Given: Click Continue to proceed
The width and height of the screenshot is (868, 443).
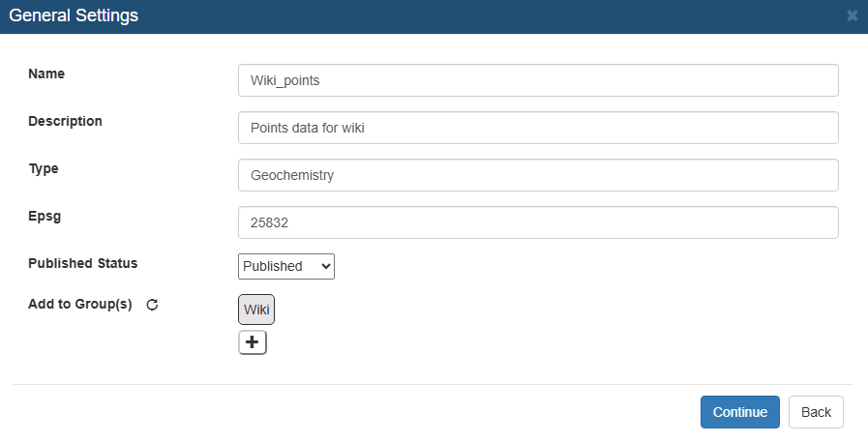Looking at the screenshot, I should tap(740, 412).
